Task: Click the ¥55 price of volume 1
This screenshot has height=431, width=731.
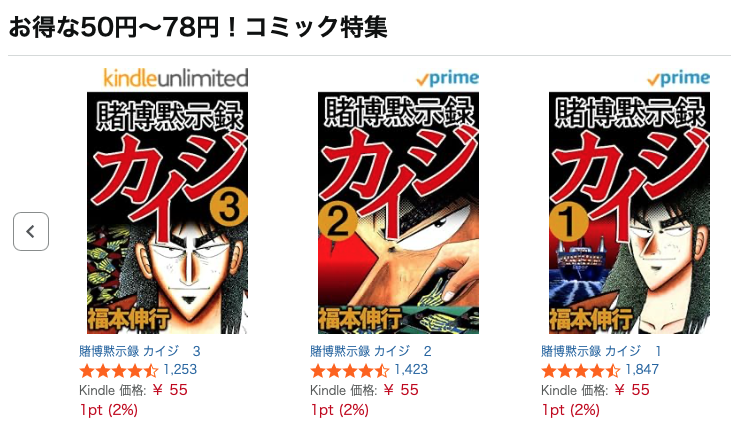Action: click(x=632, y=390)
